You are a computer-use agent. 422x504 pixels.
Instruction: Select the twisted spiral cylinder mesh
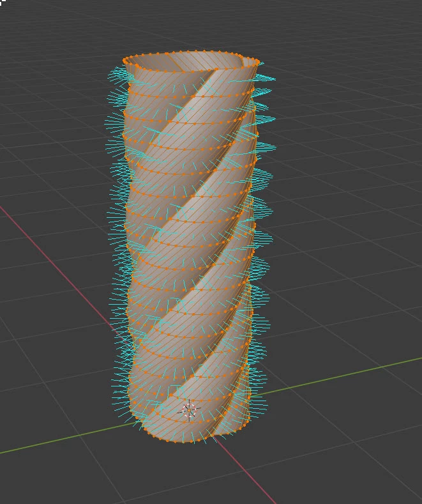click(191, 247)
